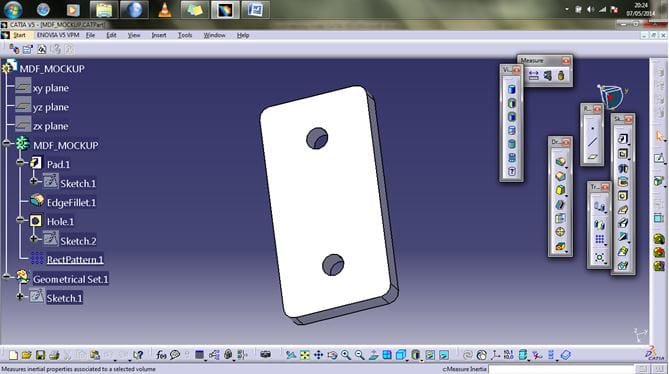The width and height of the screenshot is (669, 374).
Task: Click the Windows Start orb
Action: (13, 9)
